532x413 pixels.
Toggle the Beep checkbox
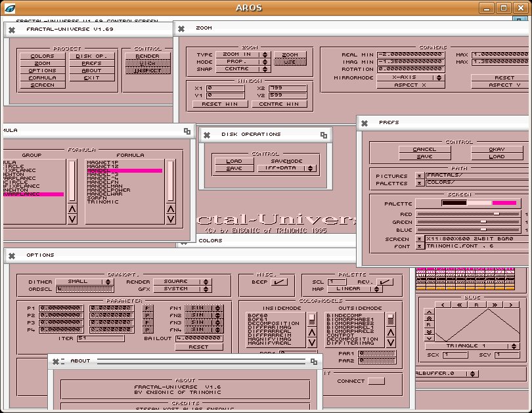point(279,282)
